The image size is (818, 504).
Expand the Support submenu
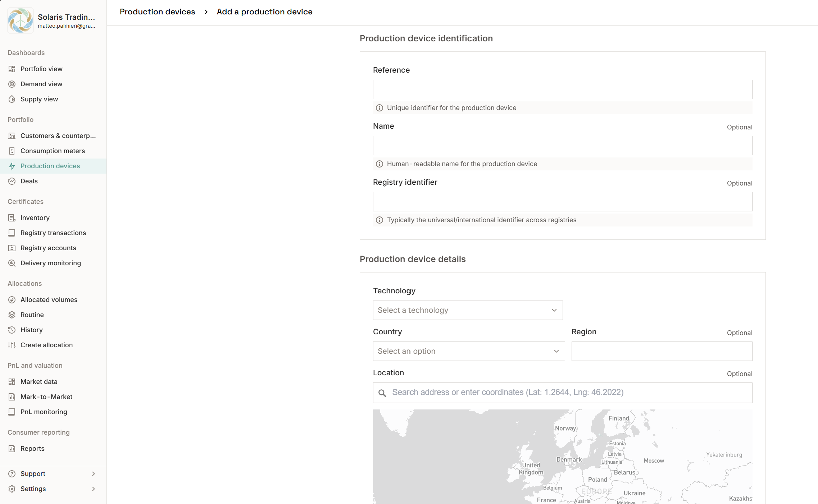coord(93,474)
